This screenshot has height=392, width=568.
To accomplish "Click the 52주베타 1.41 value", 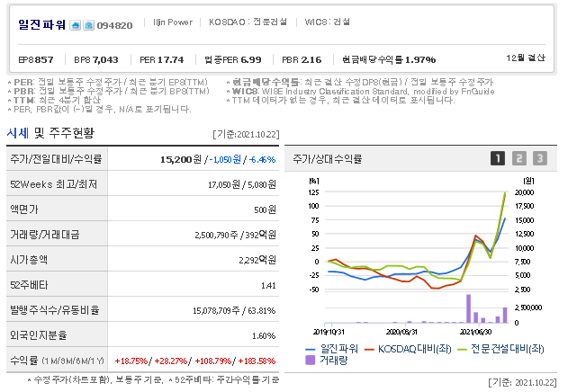I will point(268,286).
